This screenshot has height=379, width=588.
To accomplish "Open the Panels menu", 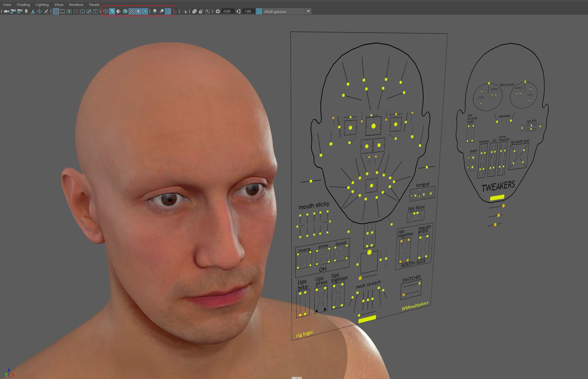I will (x=94, y=5).
